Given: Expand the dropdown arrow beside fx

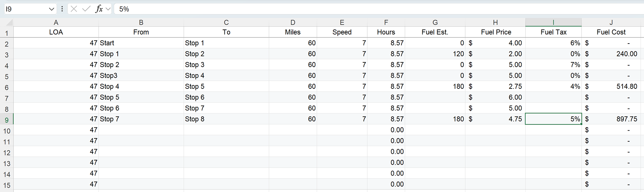Looking at the screenshot, I should pos(108,9).
